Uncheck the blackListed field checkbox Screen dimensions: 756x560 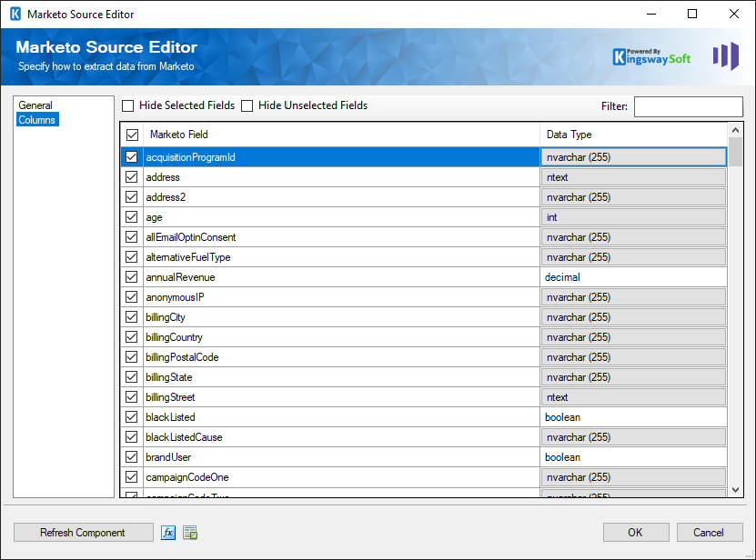131,417
